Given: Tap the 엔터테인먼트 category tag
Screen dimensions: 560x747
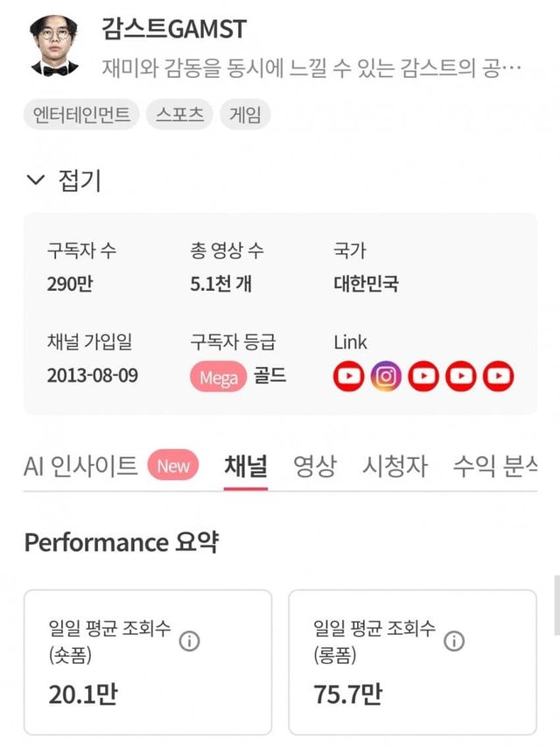Looking at the screenshot, I should [80, 115].
